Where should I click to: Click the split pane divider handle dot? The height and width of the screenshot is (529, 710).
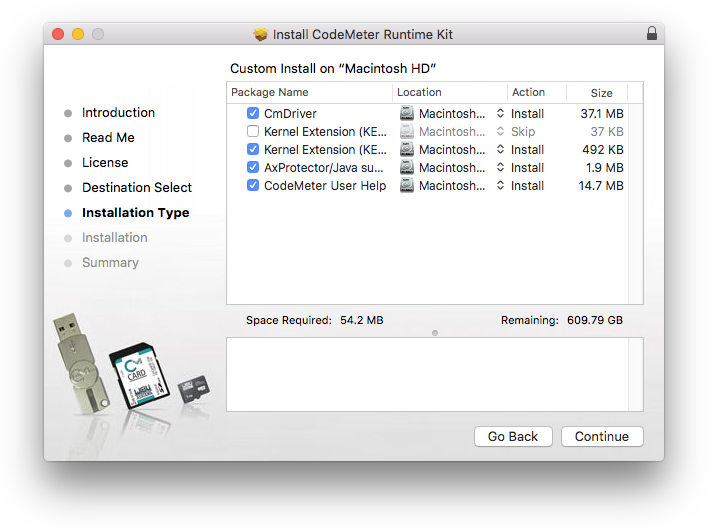click(435, 333)
